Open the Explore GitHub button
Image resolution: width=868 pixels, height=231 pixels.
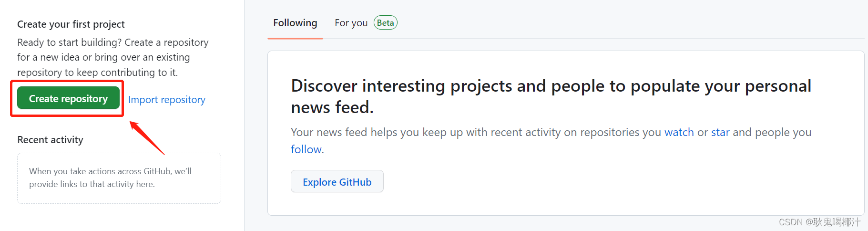337,181
